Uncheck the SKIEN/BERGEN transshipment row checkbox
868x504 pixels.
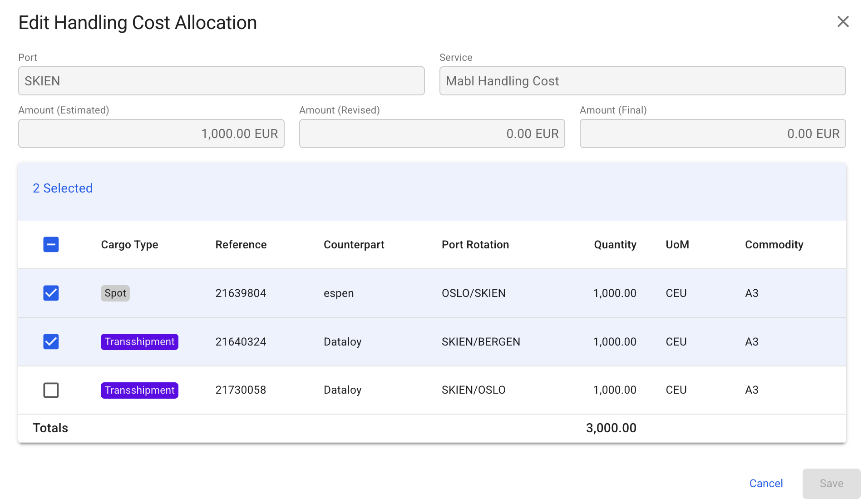click(x=51, y=342)
